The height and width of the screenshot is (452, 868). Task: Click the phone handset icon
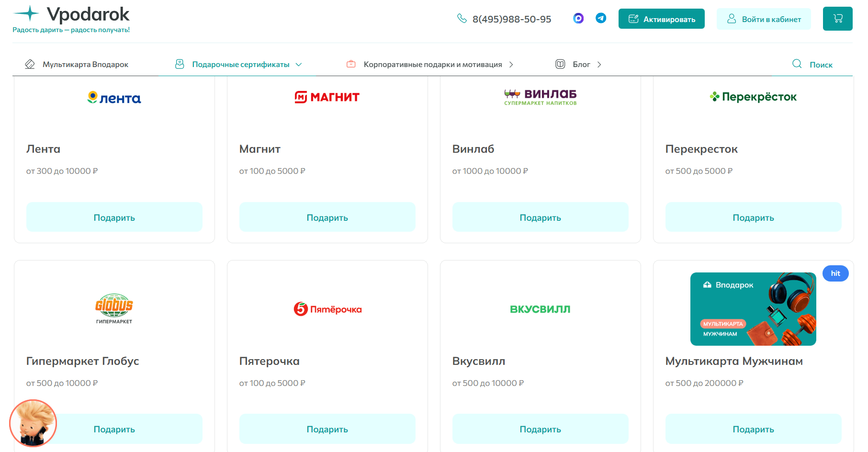(462, 18)
